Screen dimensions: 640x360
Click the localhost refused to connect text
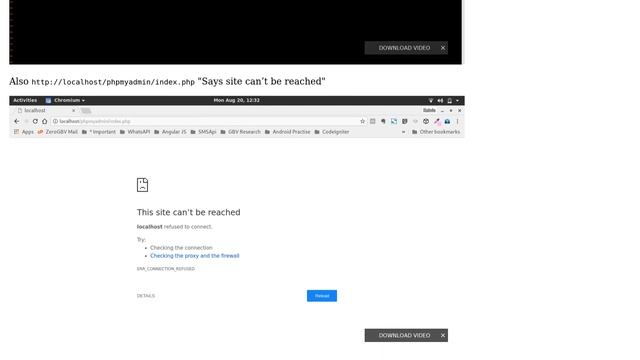click(x=174, y=227)
